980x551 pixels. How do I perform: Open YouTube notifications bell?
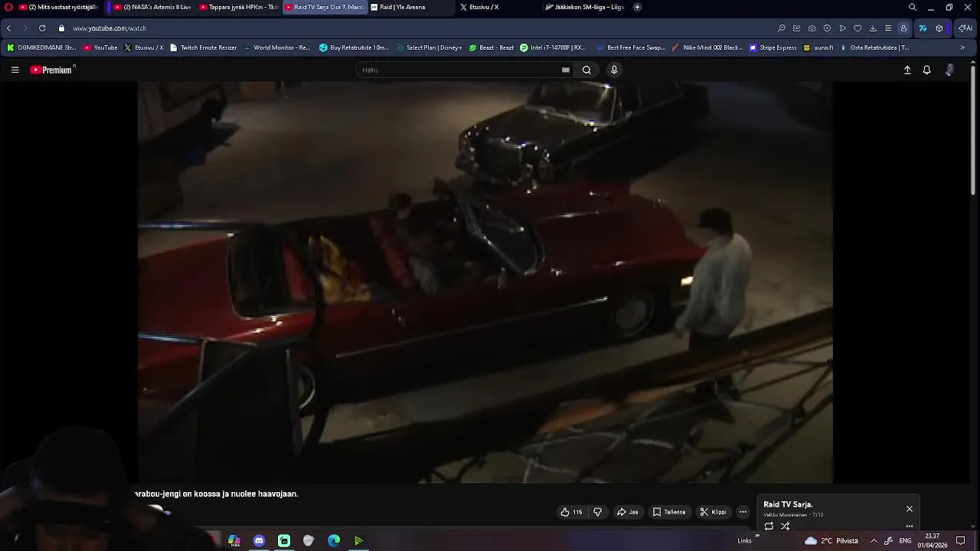(x=926, y=70)
